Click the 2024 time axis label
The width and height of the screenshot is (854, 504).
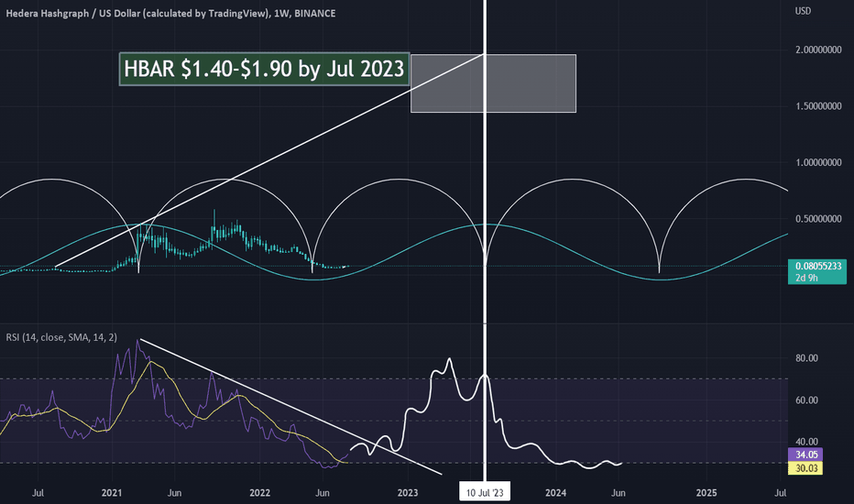[556, 493]
